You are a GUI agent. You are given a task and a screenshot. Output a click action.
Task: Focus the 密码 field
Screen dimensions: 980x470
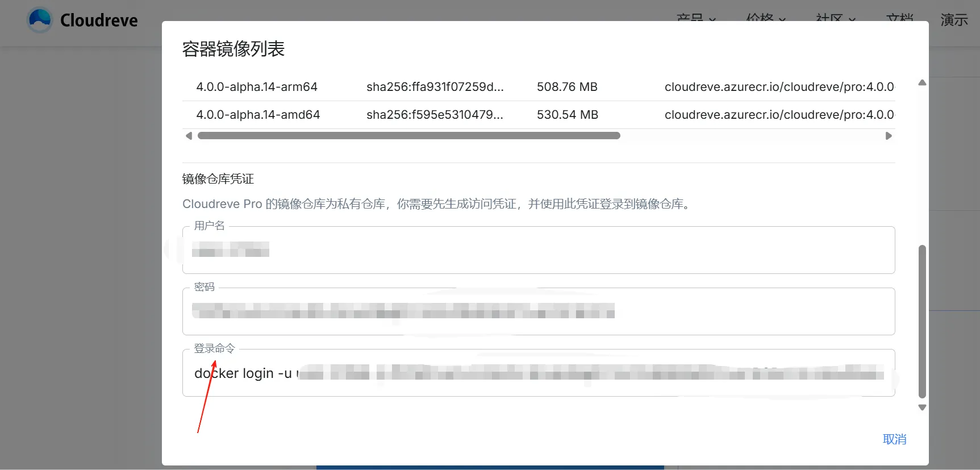pos(538,311)
